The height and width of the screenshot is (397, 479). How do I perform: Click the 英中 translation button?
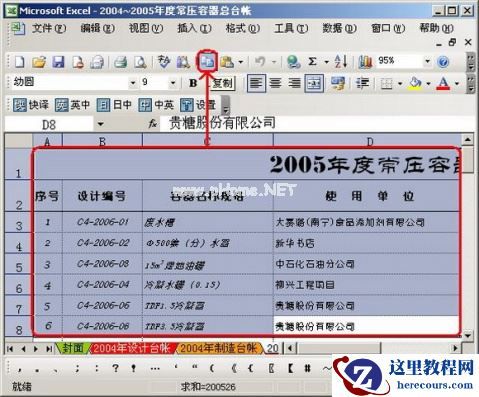point(72,105)
